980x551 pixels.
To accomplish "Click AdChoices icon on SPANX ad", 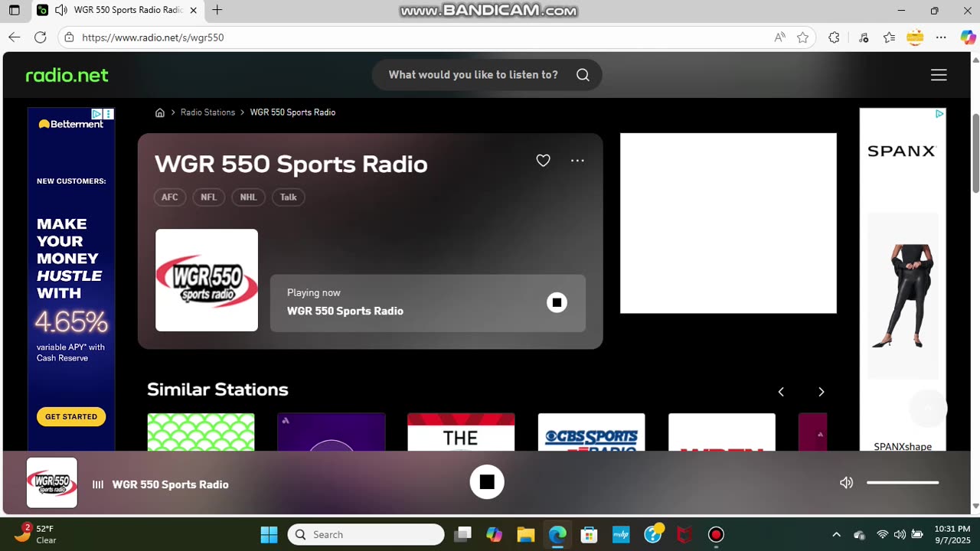I will tap(939, 114).
